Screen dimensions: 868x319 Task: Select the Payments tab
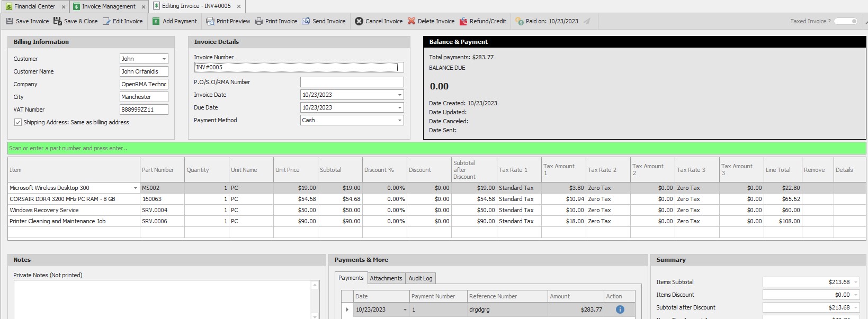pos(351,278)
